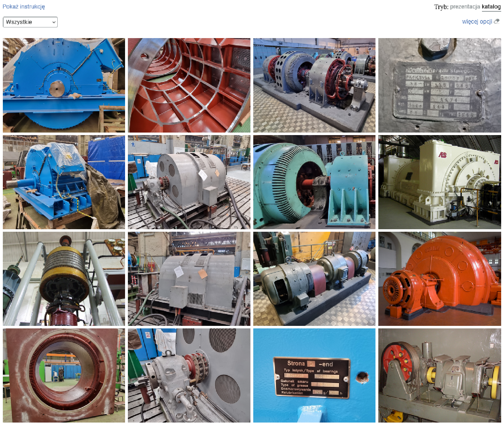Select the blue machine under plastic wrap thumbnail
The image size is (504, 426).
(x=64, y=182)
